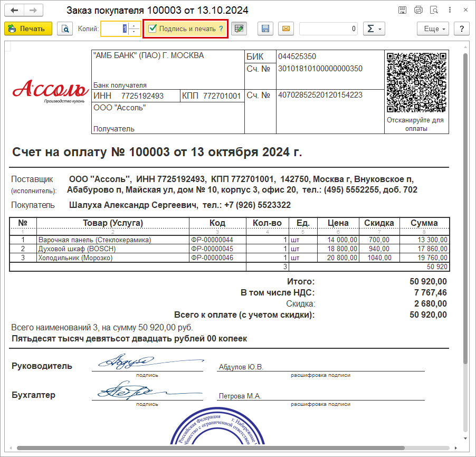This screenshot has height=457, width=476.
Task: Click the sum value field showing 0
Action: click(328, 29)
